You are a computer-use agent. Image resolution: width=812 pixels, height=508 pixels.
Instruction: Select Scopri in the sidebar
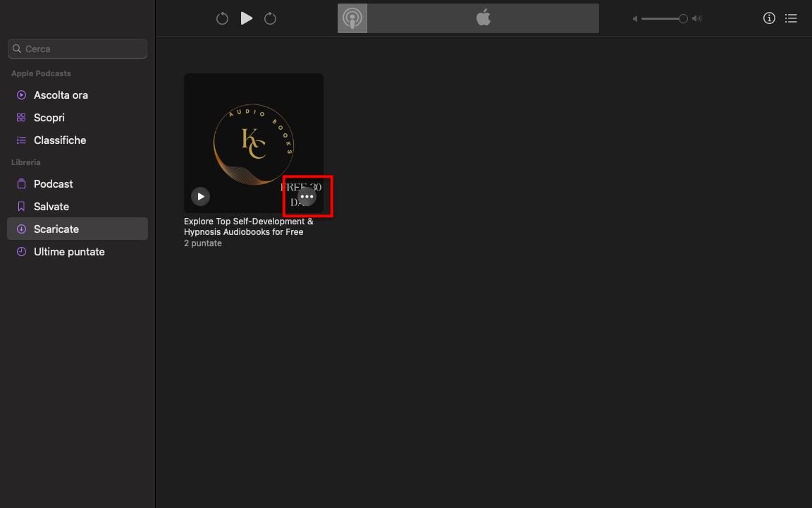pos(49,117)
